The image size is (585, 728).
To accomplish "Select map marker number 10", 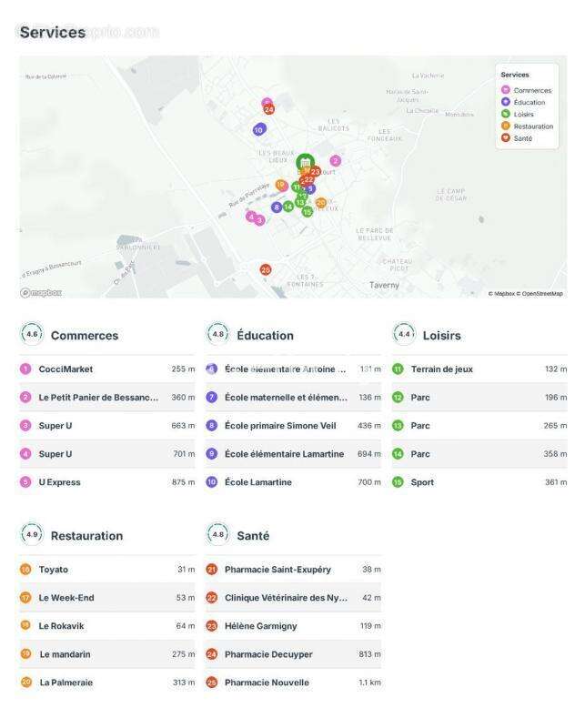I will 259,130.
